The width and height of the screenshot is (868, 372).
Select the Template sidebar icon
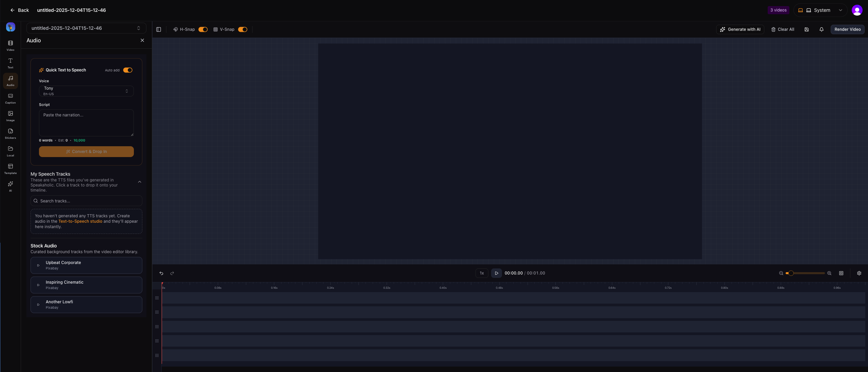11,169
